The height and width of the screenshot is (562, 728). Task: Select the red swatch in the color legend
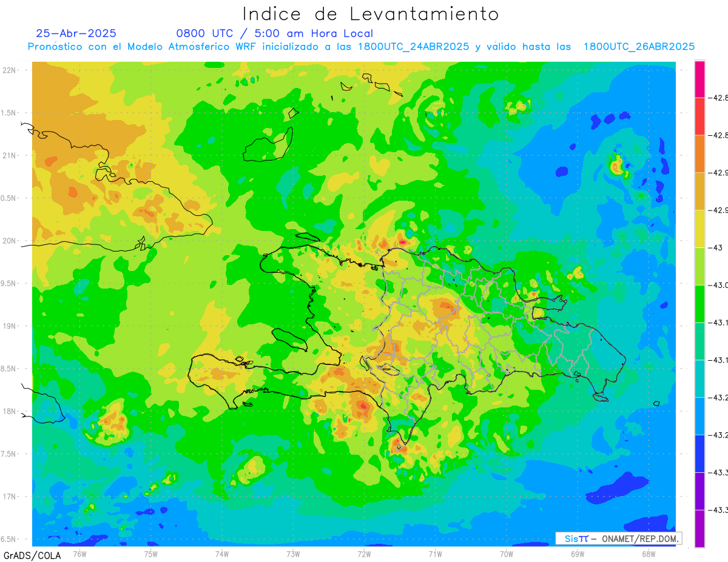[x=699, y=116]
